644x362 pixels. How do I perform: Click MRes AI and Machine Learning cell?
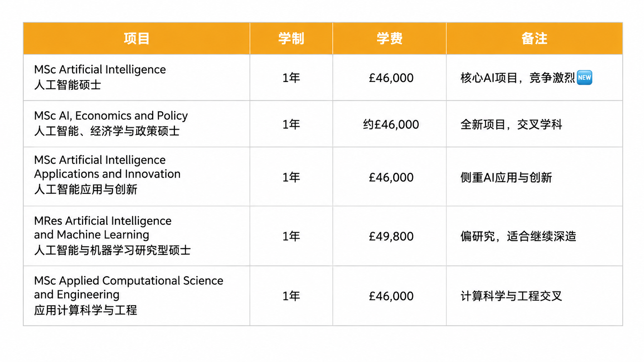pos(137,236)
